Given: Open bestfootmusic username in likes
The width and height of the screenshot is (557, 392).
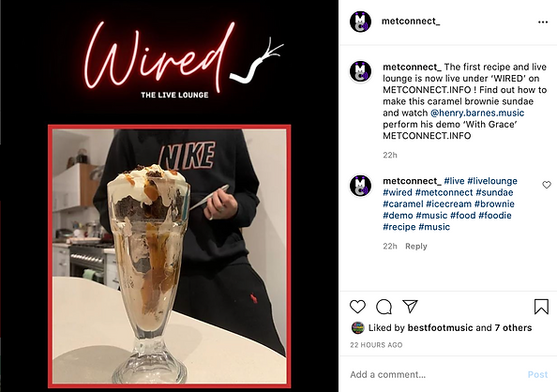Looking at the screenshot, I should [x=440, y=327].
